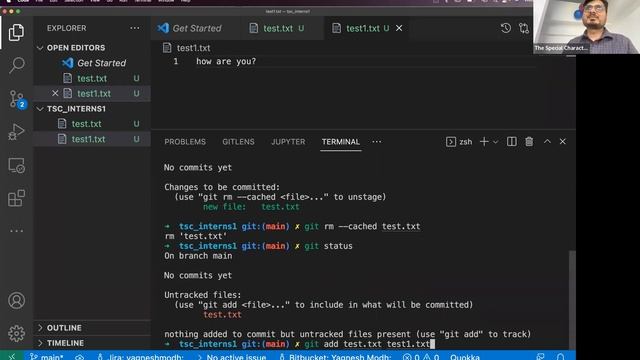Image resolution: width=640 pixels, height=360 pixels.
Task: Select the zsh terminal instance
Action: click(x=459, y=142)
